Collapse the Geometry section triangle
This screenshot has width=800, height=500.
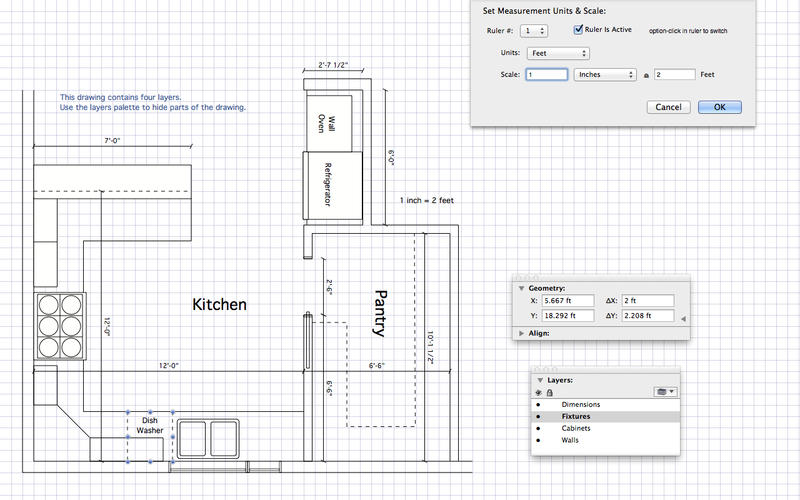[521, 287]
